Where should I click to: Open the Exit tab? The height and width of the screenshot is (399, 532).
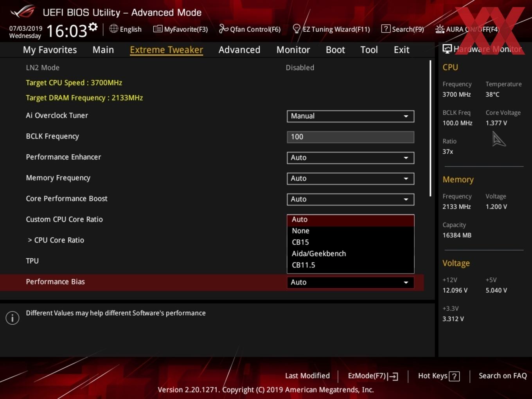[x=401, y=50]
